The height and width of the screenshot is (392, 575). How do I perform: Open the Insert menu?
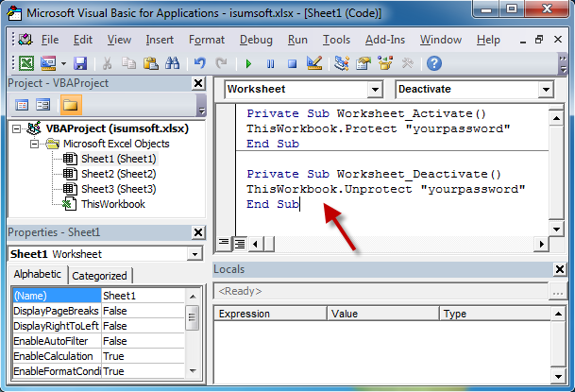160,40
